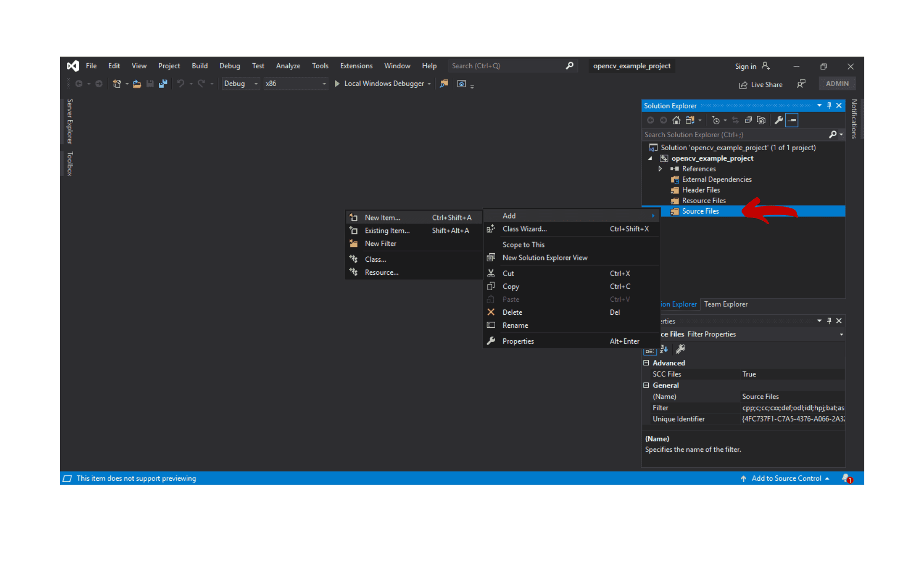The height and width of the screenshot is (565, 924).
Task: Open the Extensions menu
Action: coord(356,66)
